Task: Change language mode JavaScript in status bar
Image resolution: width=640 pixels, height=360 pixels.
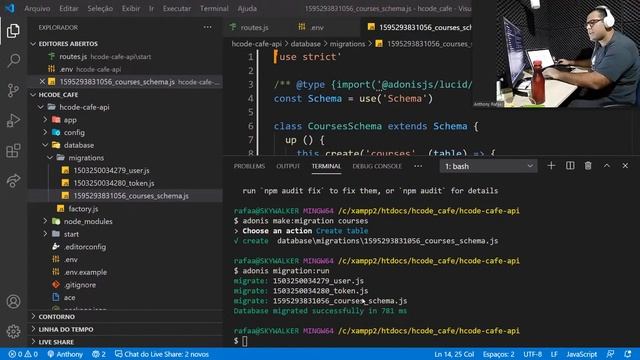Action: coord(581,354)
